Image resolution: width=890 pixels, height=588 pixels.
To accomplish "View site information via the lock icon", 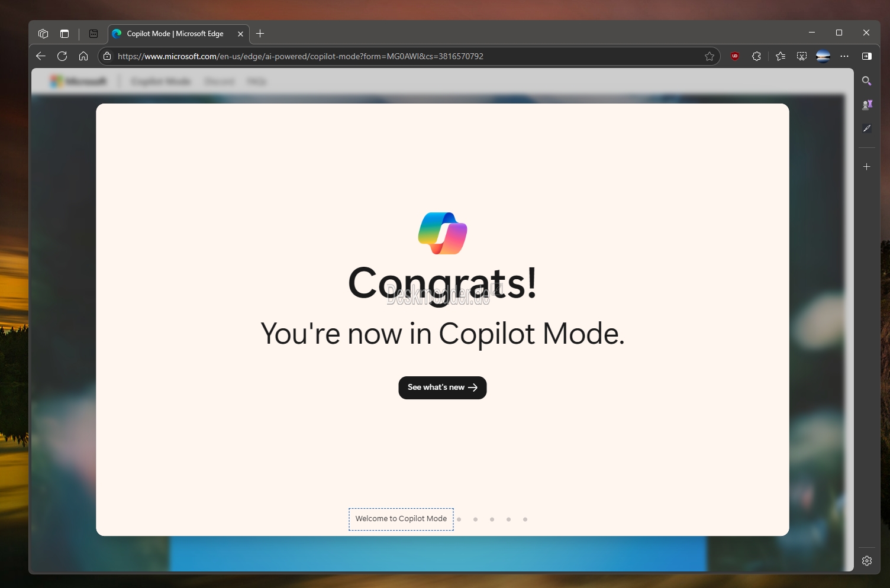I will point(107,56).
